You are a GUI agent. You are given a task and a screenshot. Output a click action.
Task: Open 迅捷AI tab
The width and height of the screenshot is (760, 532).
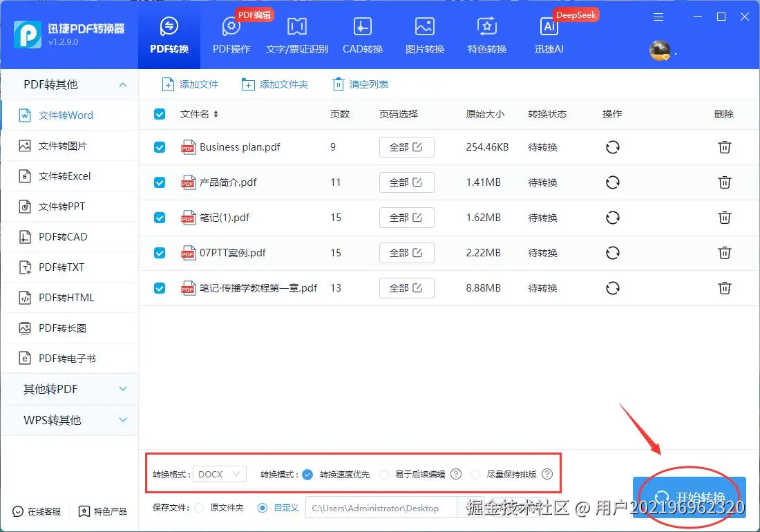[549, 35]
